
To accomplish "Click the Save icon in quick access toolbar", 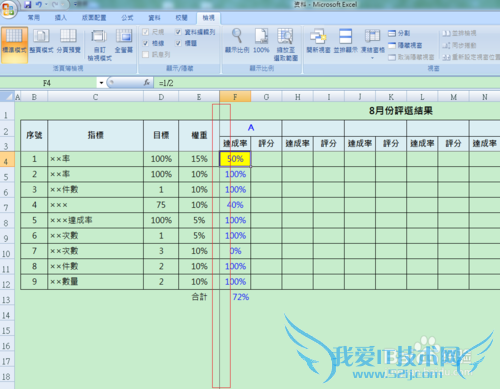I will click(x=28, y=4).
